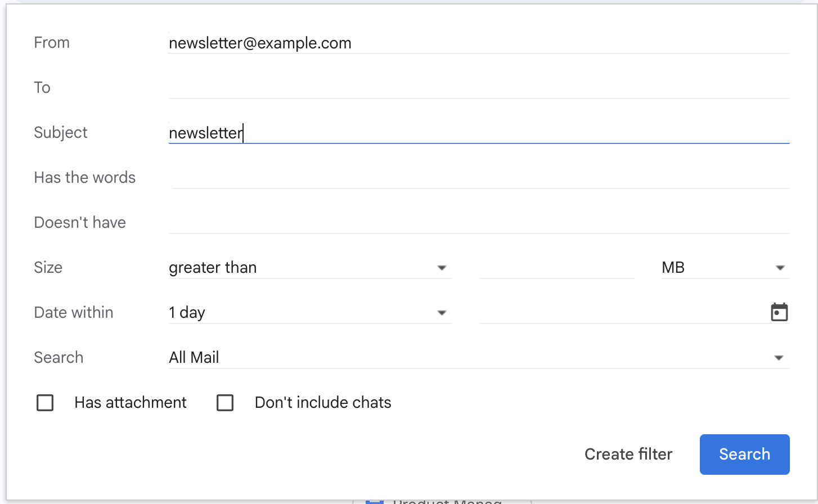This screenshot has width=818, height=504.
Task: Select the size value input field
Action: click(x=556, y=267)
